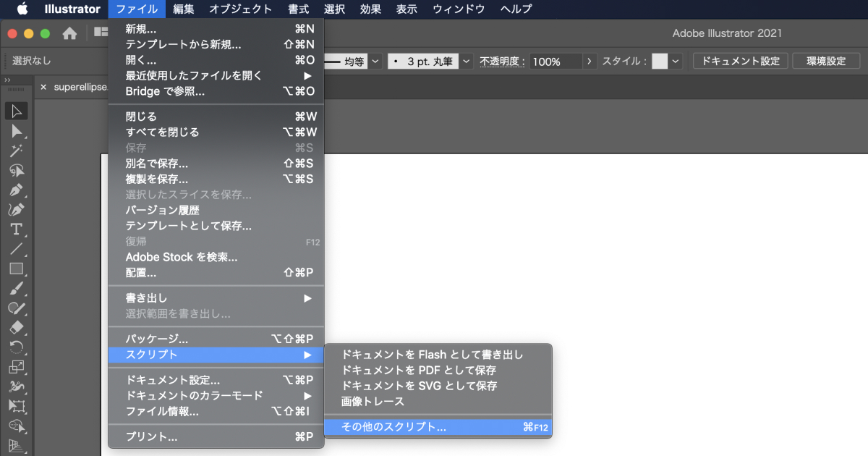
Task: Switch to the superellipse document tab
Action: (x=80, y=87)
